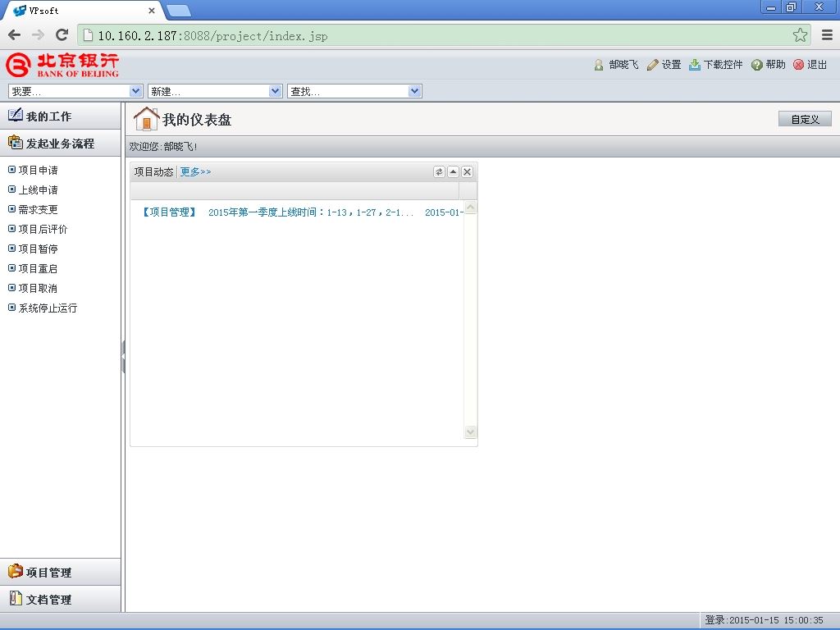Open the 更多>> link
The width and height of the screenshot is (840, 630).
coord(195,172)
